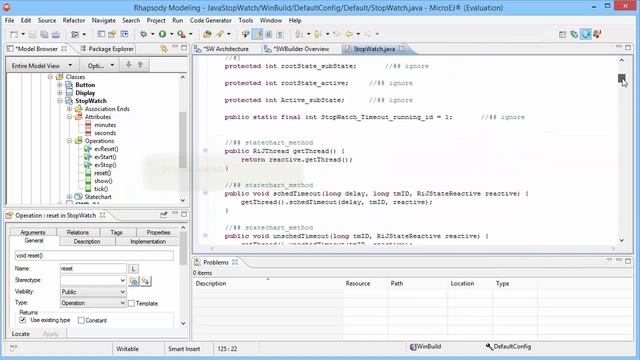Image resolution: width=640 pixels, height=360 pixels.
Task: Click the DefaultConfig wrench icon in status bar
Action: (489, 347)
